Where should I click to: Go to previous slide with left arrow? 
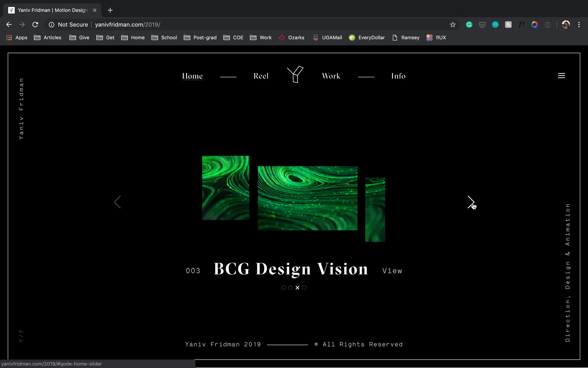pyautogui.click(x=117, y=202)
